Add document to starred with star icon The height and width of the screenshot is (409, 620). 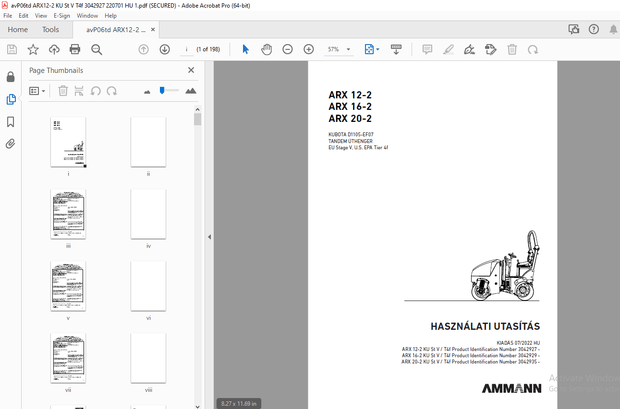click(x=33, y=49)
